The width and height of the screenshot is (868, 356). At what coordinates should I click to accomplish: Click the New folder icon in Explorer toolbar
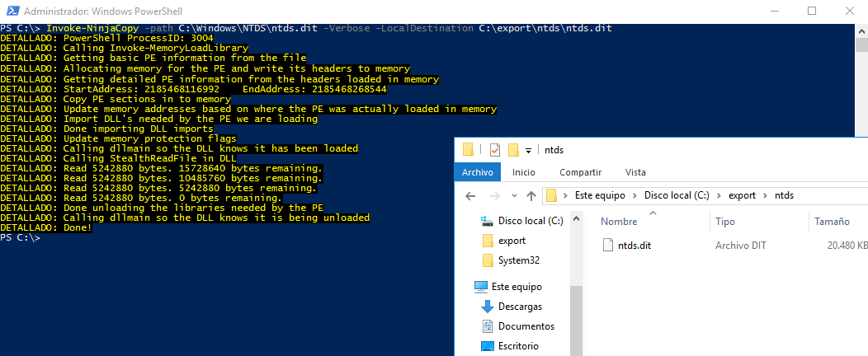(513, 150)
